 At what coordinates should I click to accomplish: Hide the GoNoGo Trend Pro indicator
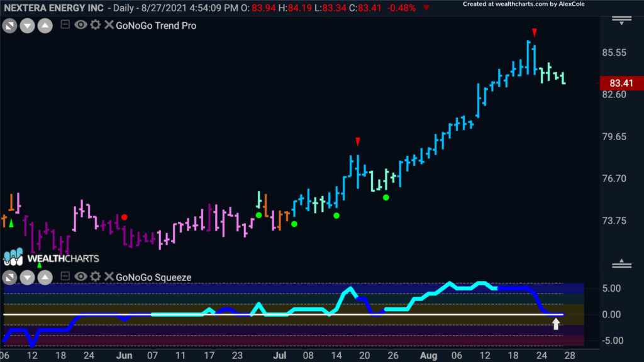tap(80, 25)
